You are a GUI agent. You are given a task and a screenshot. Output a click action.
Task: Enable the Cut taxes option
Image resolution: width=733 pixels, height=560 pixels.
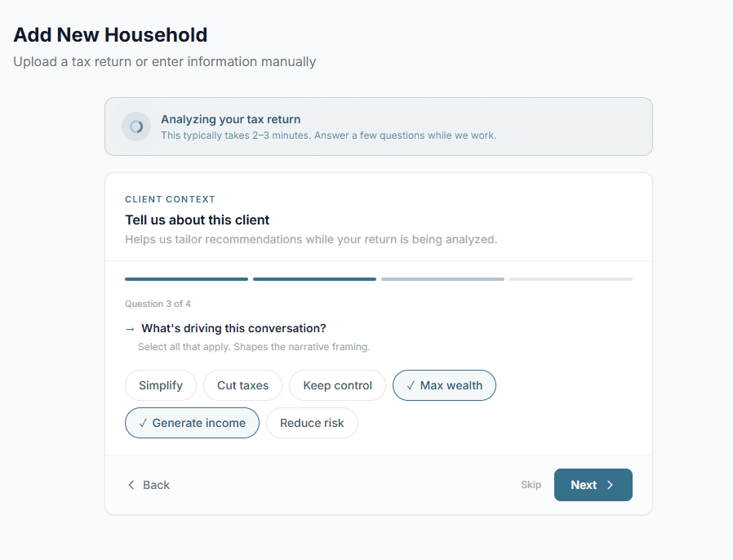(x=242, y=384)
